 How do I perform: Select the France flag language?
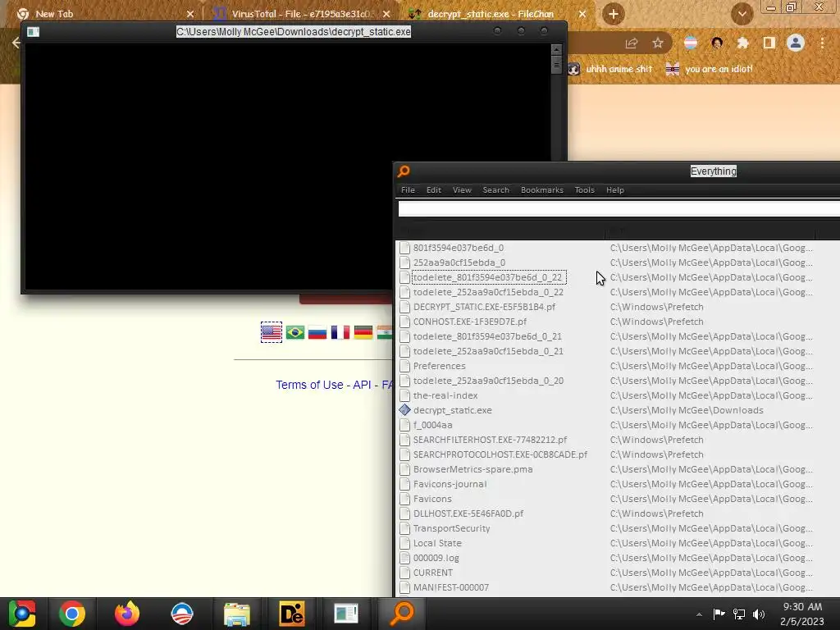340,332
